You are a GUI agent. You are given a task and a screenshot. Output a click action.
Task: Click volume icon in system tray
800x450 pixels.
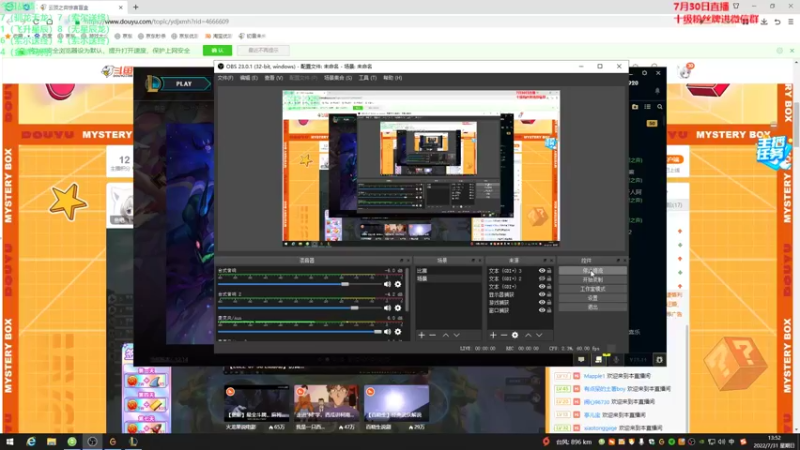coord(721,442)
